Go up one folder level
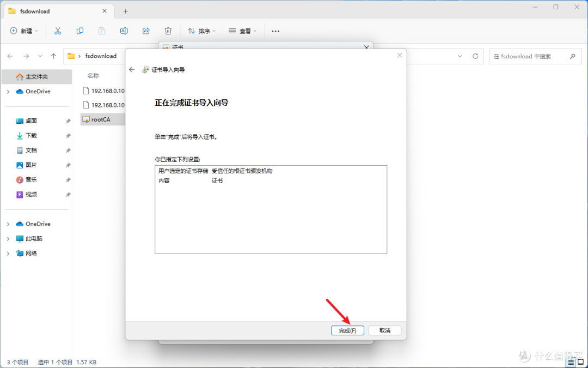This screenshot has width=588, height=368. point(53,56)
